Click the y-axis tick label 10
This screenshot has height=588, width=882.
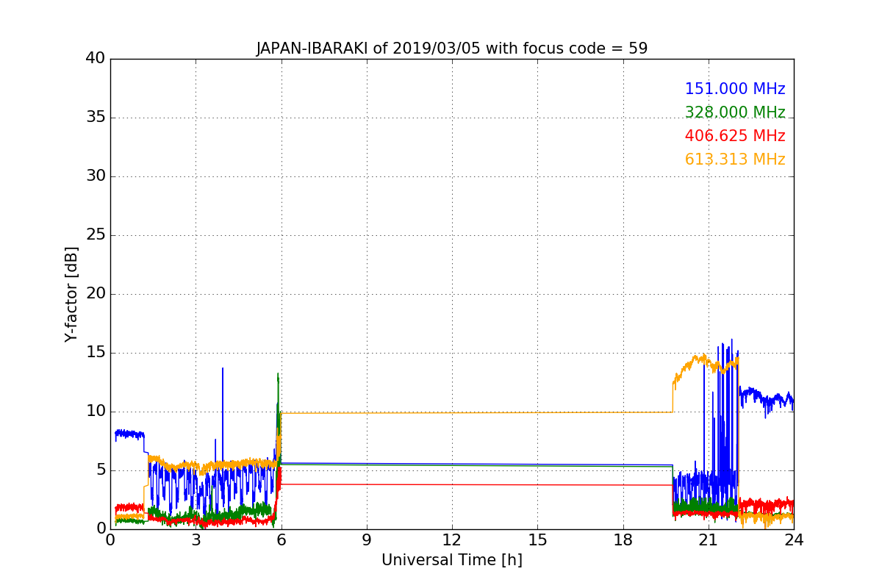point(96,412)
